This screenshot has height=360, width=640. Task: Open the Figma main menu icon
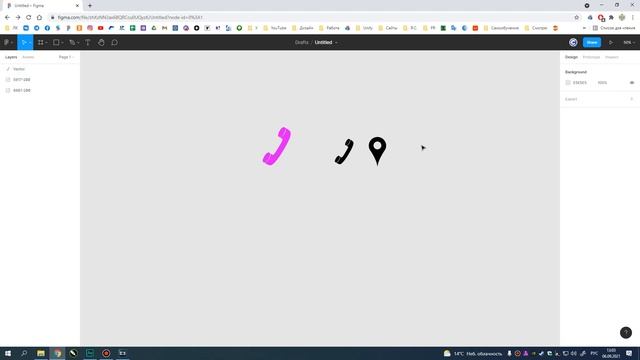pyautogui.click(x=7, y=42)
